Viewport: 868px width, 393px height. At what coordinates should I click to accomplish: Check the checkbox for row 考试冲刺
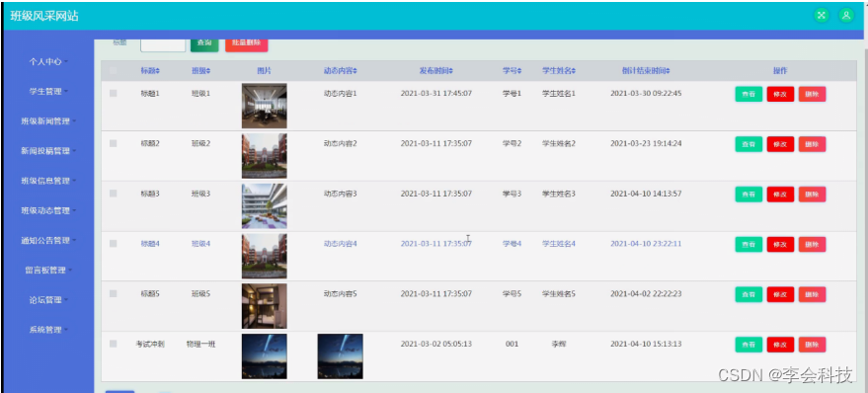(114, 344)
